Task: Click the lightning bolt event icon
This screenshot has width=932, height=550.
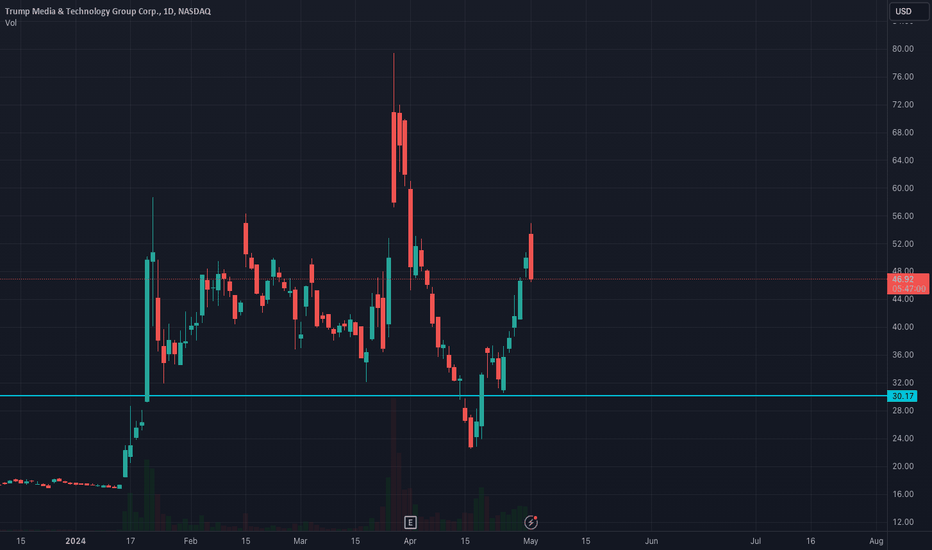Action: [x=531, y=523]
